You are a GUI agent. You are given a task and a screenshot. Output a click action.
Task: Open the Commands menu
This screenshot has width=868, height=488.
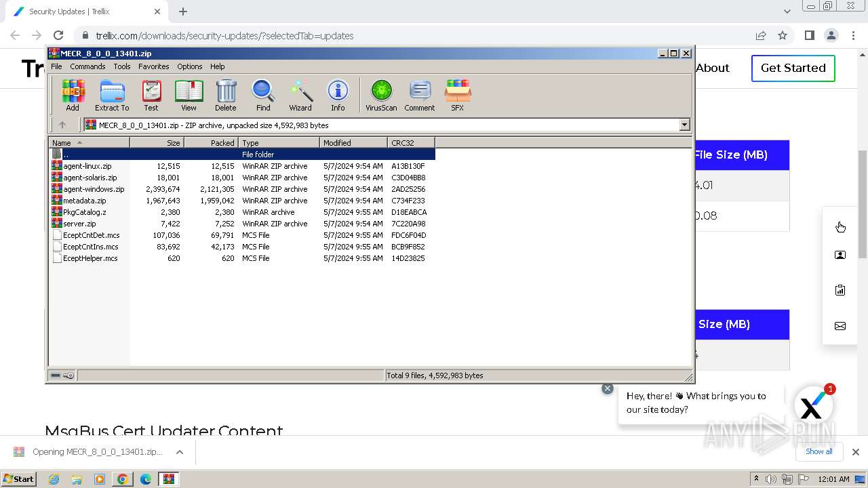[87, 66]
